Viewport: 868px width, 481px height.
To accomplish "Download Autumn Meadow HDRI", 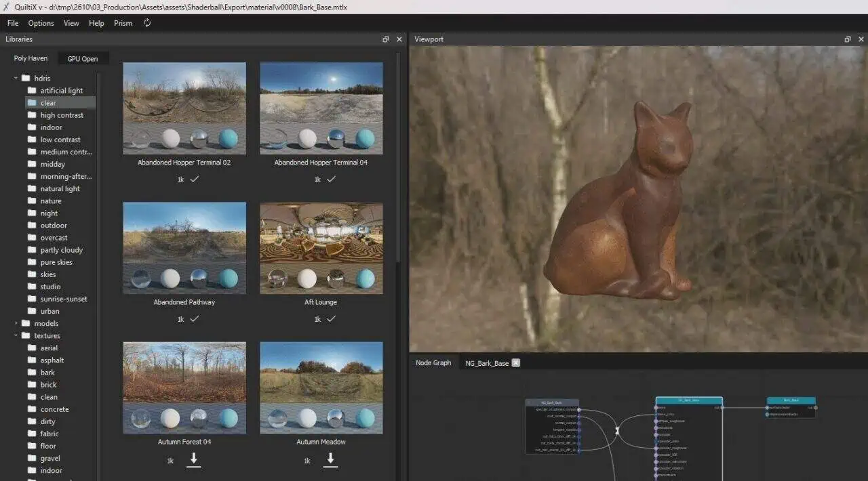I will click(x=331, y=460).
